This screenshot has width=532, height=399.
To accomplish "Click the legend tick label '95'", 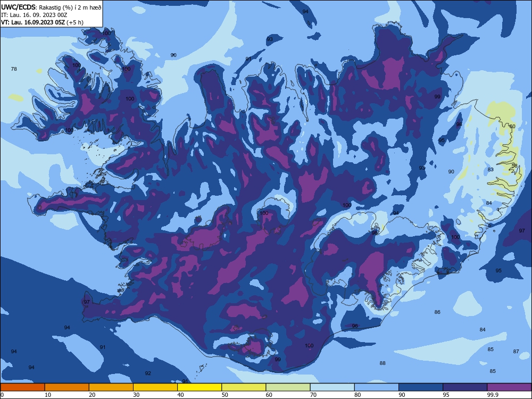I will (x=446, y=395).
